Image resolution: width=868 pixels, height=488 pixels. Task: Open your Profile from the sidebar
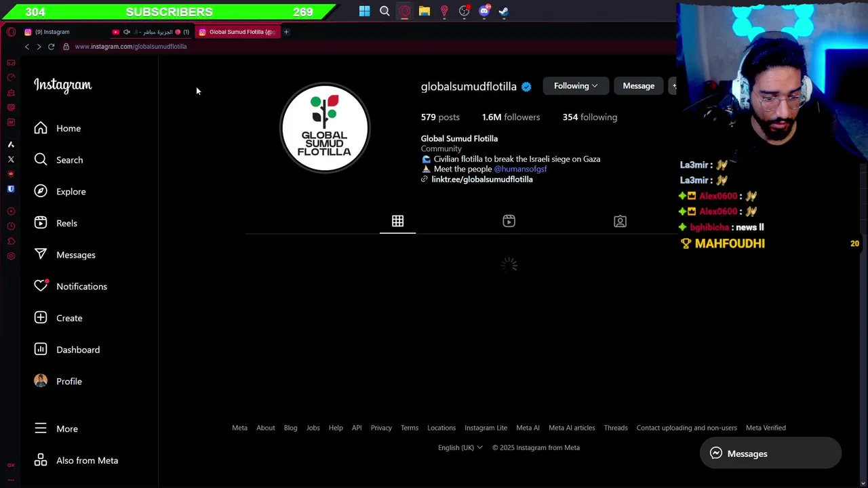click(x=58, y=381)
